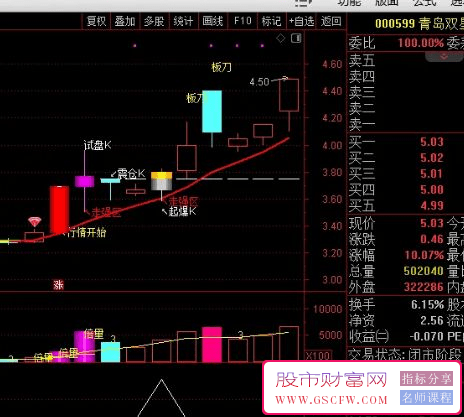This screenshot has height=417, width=464.
Task: Select the 000599 青岛双星 stock title
Action: [419, 24]
